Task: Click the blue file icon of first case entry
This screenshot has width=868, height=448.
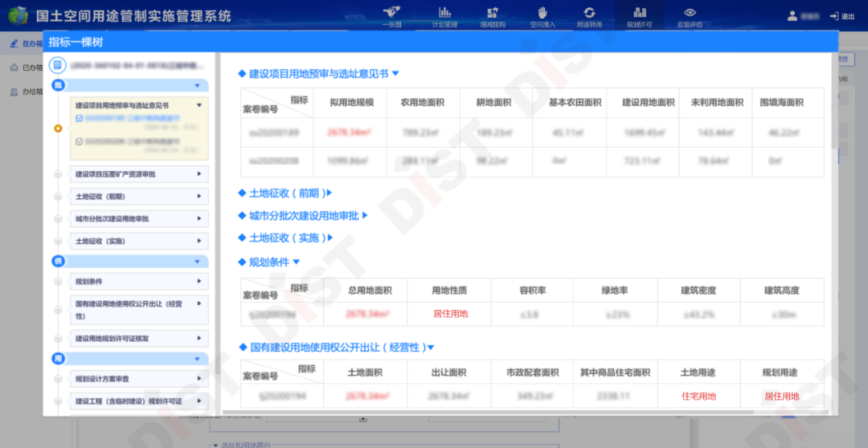Action: (79, 118)
